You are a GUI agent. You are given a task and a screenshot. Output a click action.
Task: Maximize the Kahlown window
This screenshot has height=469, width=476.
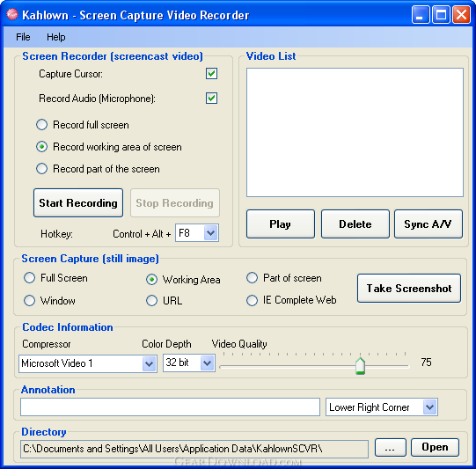click(441, 14)
